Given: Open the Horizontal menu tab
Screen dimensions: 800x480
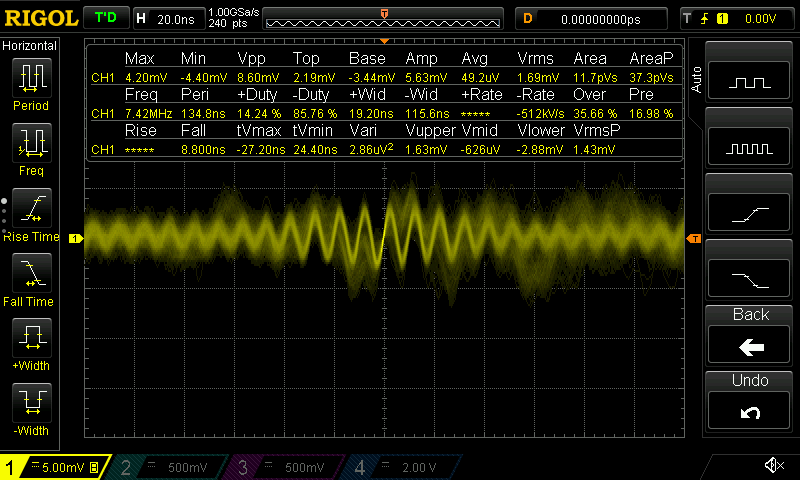Looking at the screenshot, I should [x=30, y=46].
